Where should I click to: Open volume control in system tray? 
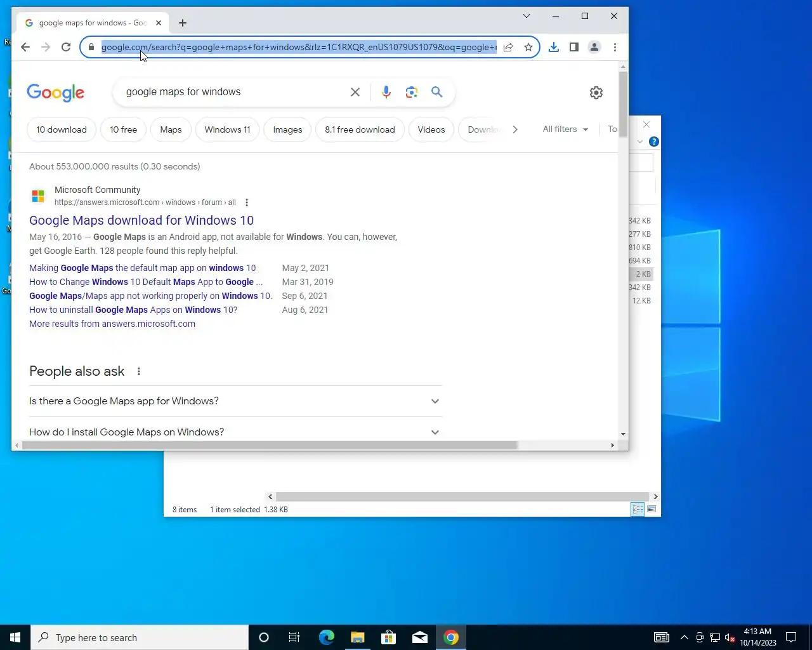click(730, 637)
